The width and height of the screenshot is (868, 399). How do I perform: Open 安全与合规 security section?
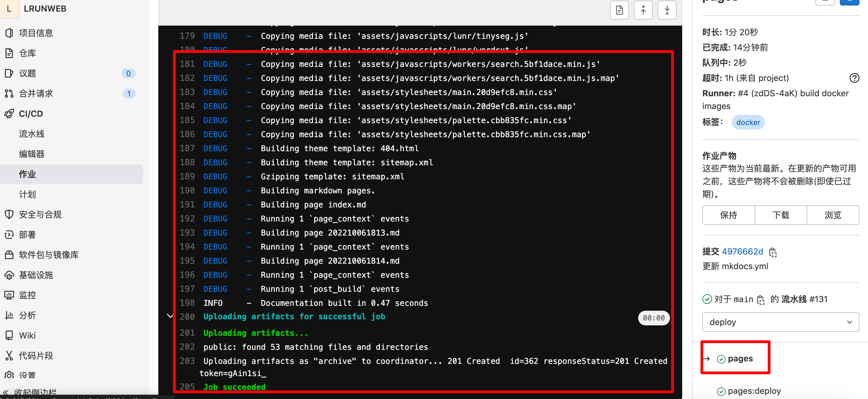(x=40, y=214)
